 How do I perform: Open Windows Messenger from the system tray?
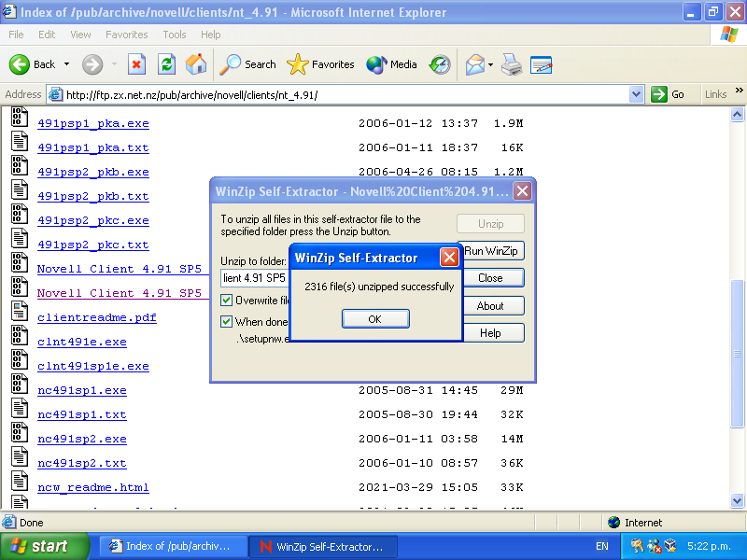(655, 546)
